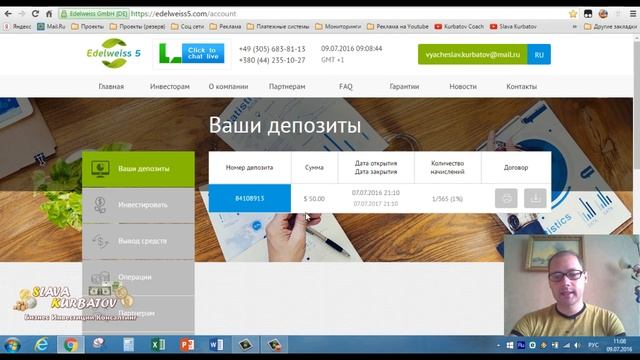The height and width of the screenshot is (360, 640).
Task: Click the Номер депозита column header
Action: [249, 167]
